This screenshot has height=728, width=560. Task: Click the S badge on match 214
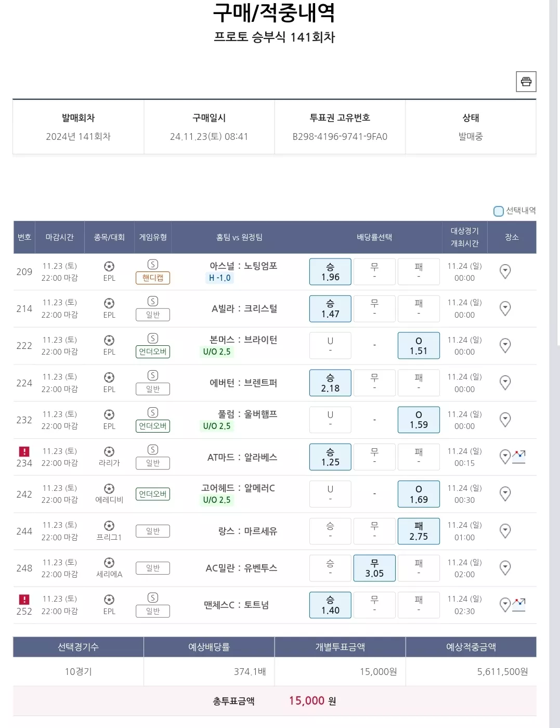point(152,301)
